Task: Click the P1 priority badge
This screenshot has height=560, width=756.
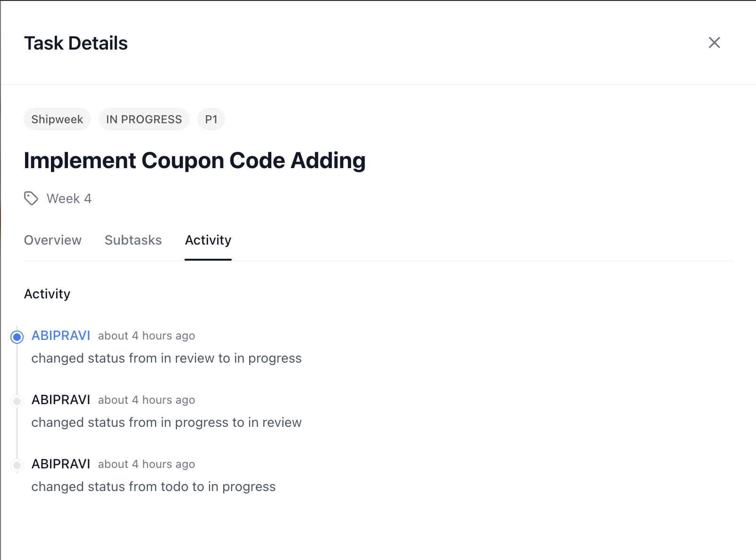Action: [211, 119]
